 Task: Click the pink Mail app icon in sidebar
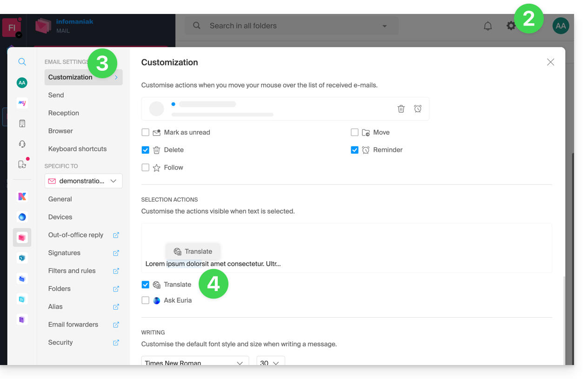tap(22, 237)
